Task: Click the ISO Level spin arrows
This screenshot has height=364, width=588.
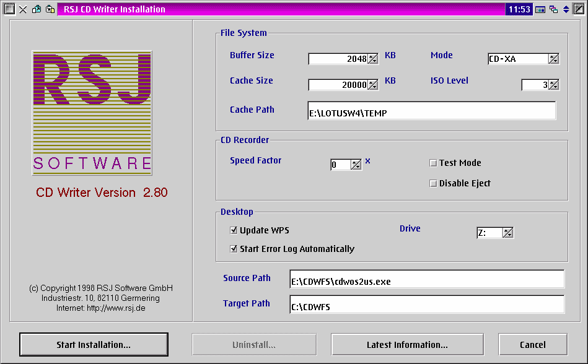Action: click(x=553, y=85)
